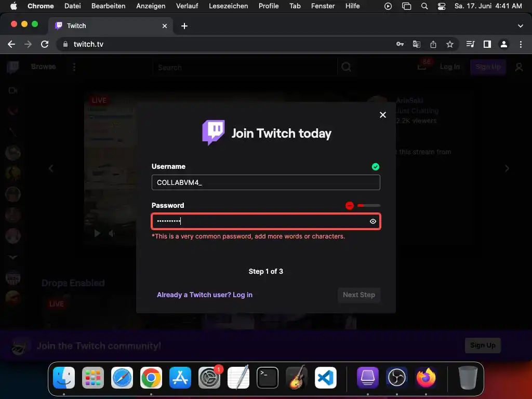Open System Settings from the Dock
This screenshot has height=399, width=532.
209,378
